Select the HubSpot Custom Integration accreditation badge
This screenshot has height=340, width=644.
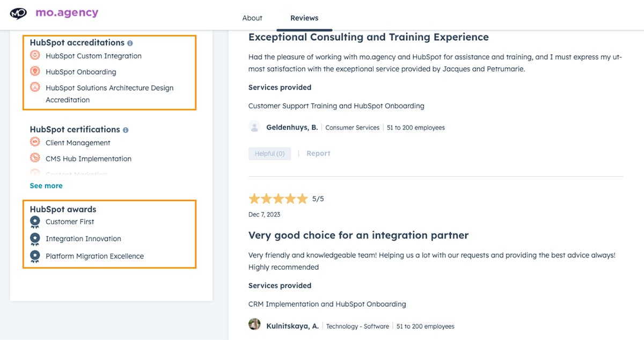click(x=34, y=56)
